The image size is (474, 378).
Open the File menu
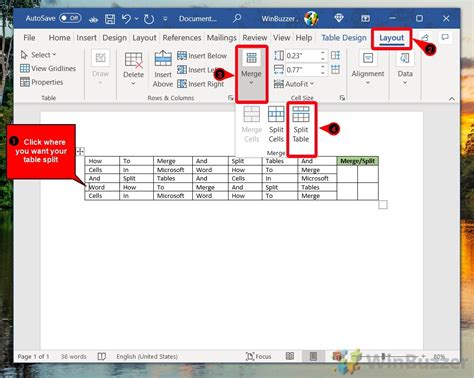(29, 38)
